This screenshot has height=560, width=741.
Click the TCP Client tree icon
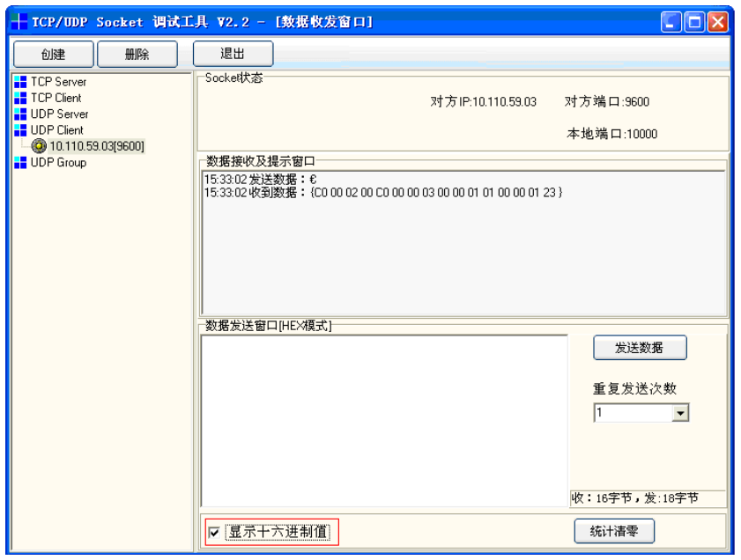21,98
